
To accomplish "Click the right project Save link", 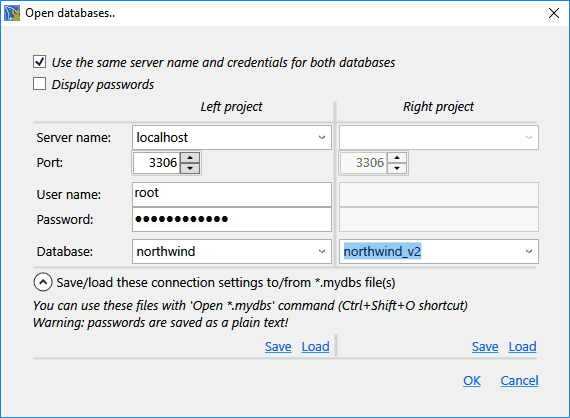I will (485, 347).
